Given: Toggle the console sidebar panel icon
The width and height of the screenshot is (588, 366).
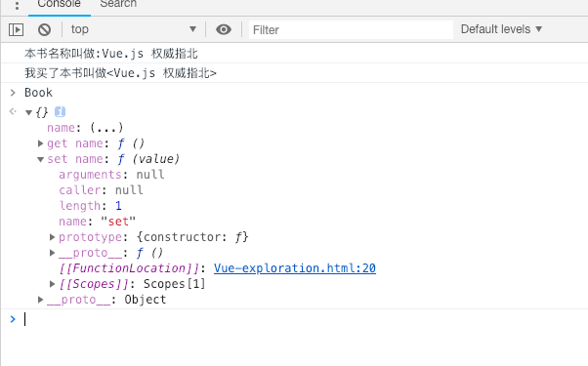Looking at the screenshot, I should 17,29.
